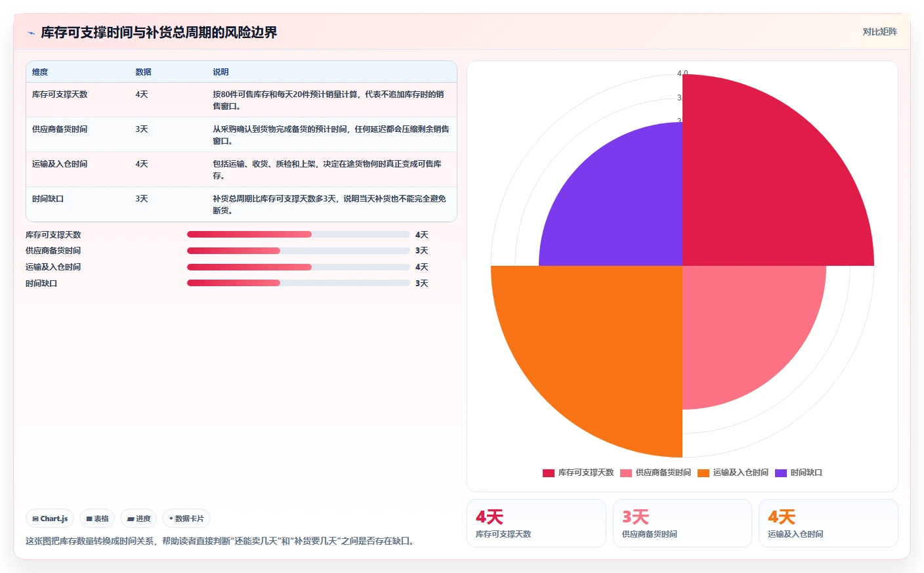The width and height of the screenshot is (924, 573).
Task: Click the Chart.js tag chip
Action: (50, 519)
